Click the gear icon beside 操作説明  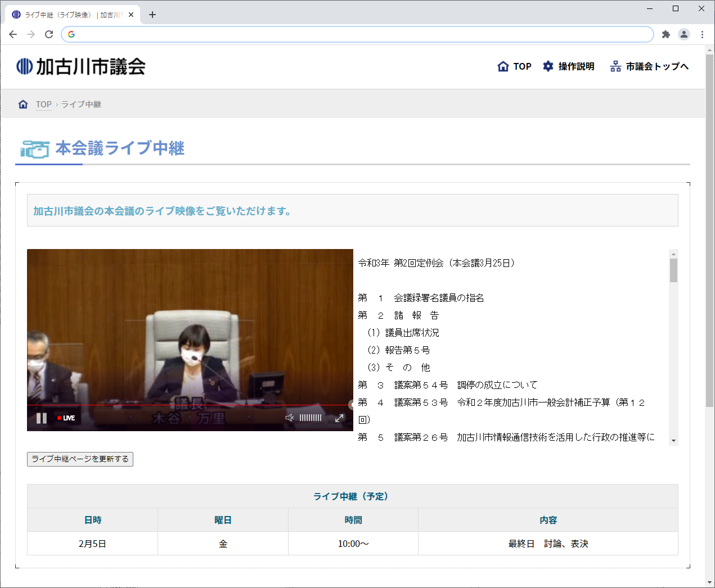coord(548,66)
